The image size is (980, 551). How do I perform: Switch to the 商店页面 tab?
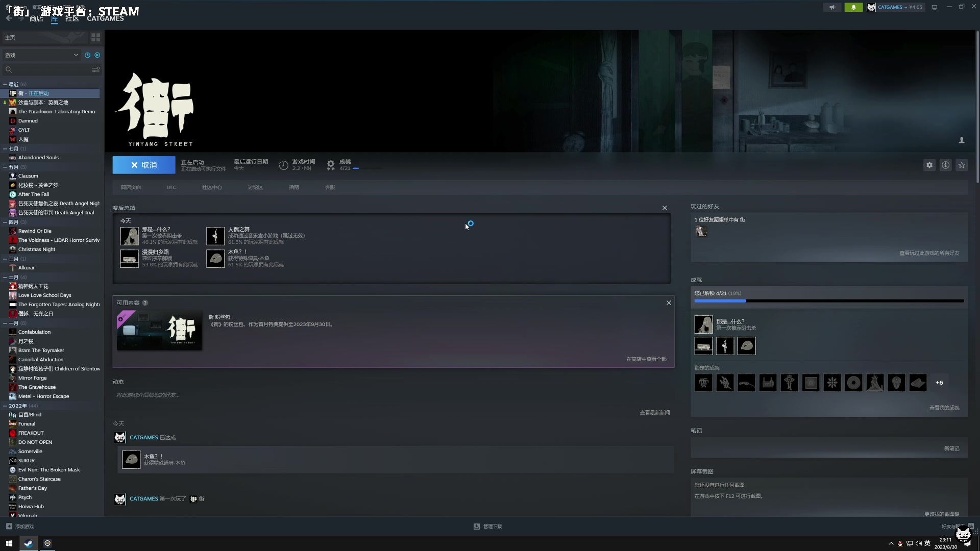pos(131,187)
